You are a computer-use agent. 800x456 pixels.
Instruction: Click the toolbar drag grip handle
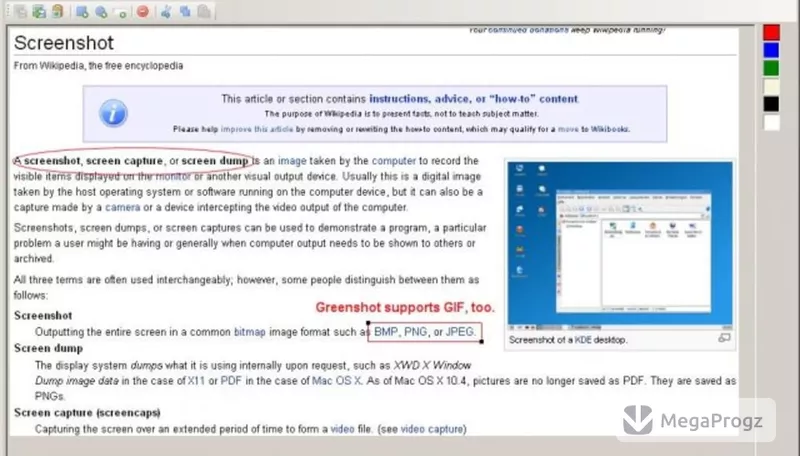tap(9, 11)
